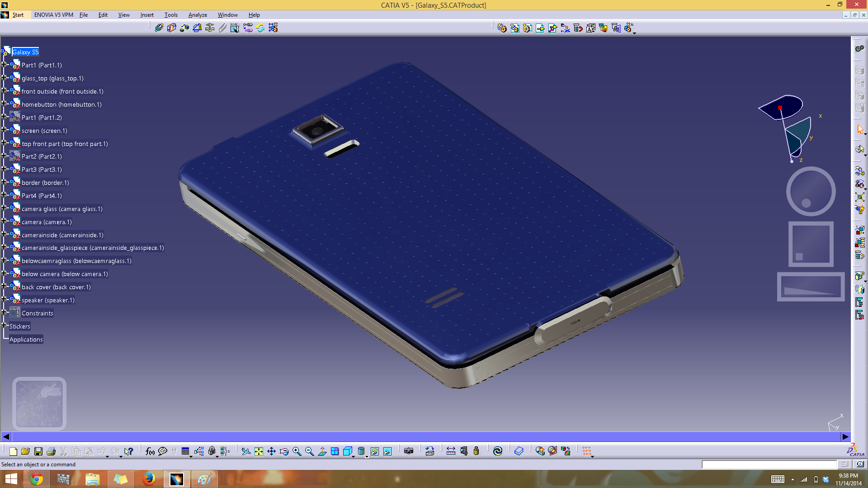The width and height of the screenshot is (868, 488).
Task: Click the Measure Between icon
Action: [451, 451]
